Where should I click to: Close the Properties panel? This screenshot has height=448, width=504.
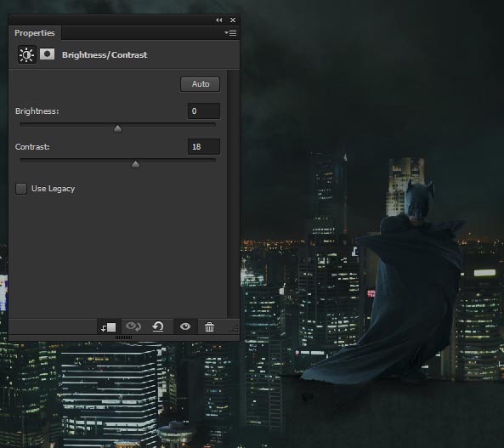[x=233, y=20]
